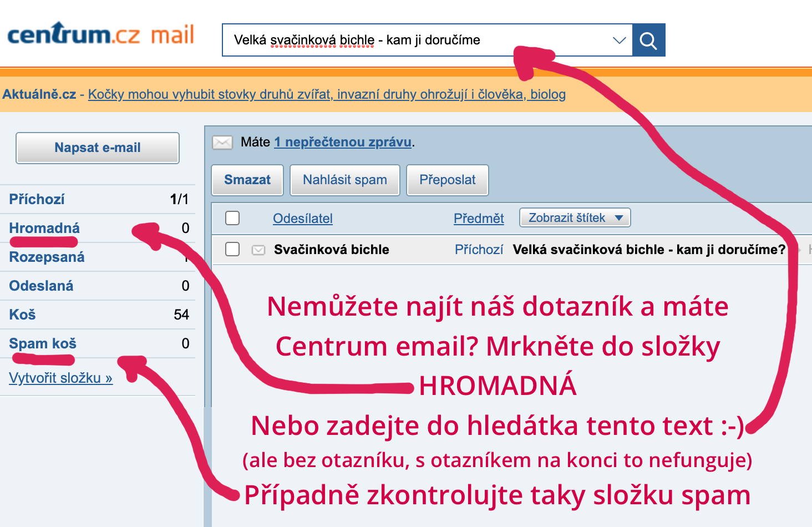Viewport: 812px width, 527px height.
Task: Go to the Rozepsaná drafts folder
Action: tap(47, 257)
